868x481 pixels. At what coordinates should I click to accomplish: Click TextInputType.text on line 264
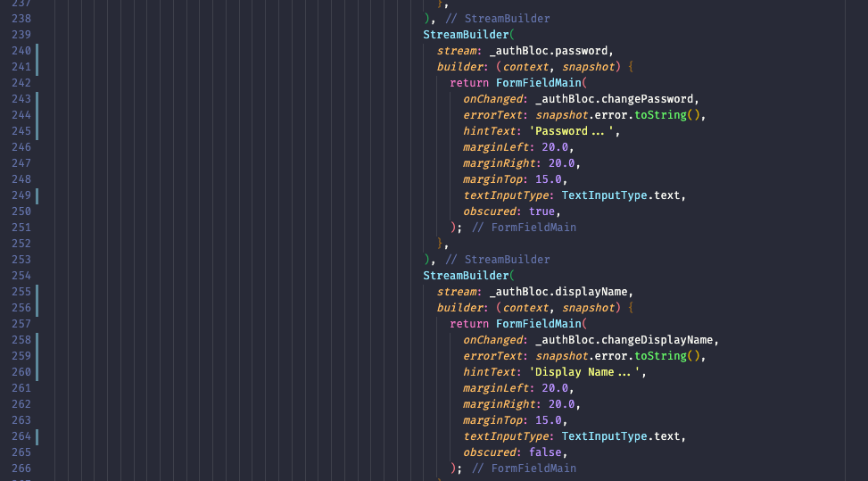click(621, 435)
